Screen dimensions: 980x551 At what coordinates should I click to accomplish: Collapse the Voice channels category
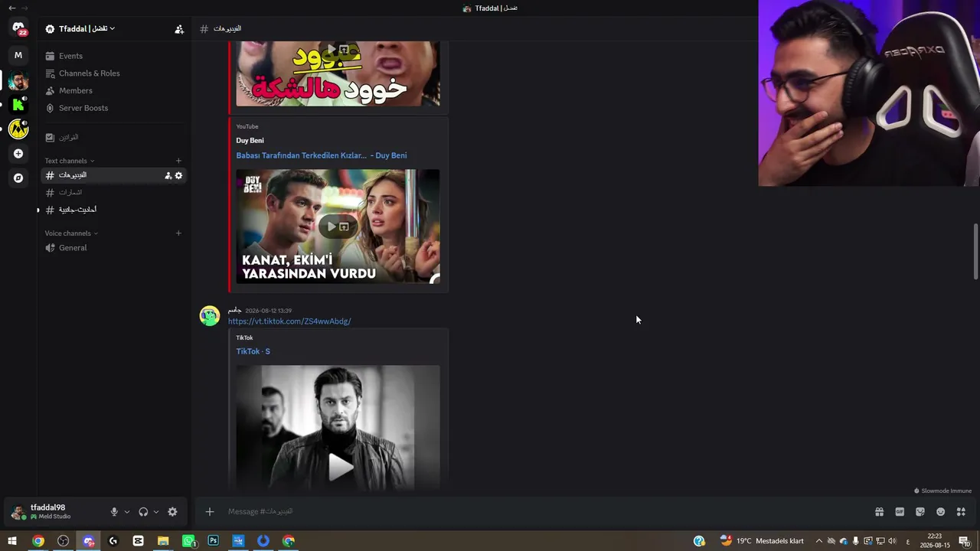(71, 233)
